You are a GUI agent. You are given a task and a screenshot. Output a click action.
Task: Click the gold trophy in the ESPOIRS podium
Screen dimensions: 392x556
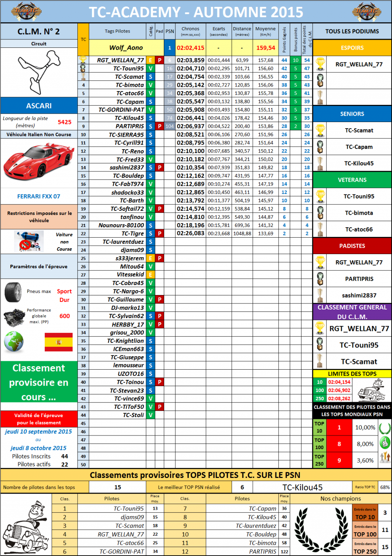click(x=320, y=64)
